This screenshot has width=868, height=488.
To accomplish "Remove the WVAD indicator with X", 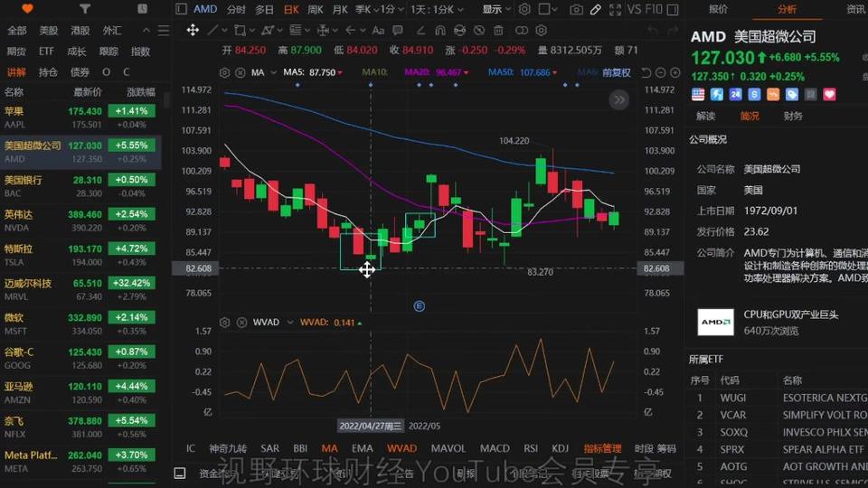I will point(242,322).
